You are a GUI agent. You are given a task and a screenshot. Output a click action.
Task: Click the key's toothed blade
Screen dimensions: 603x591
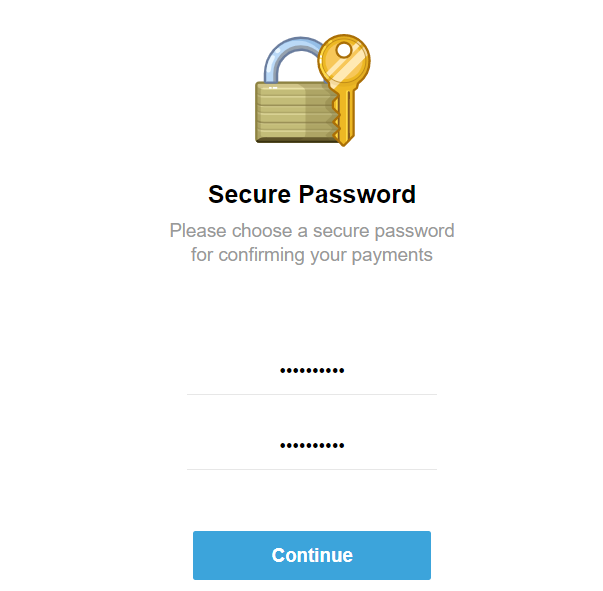tap(343, 117)
